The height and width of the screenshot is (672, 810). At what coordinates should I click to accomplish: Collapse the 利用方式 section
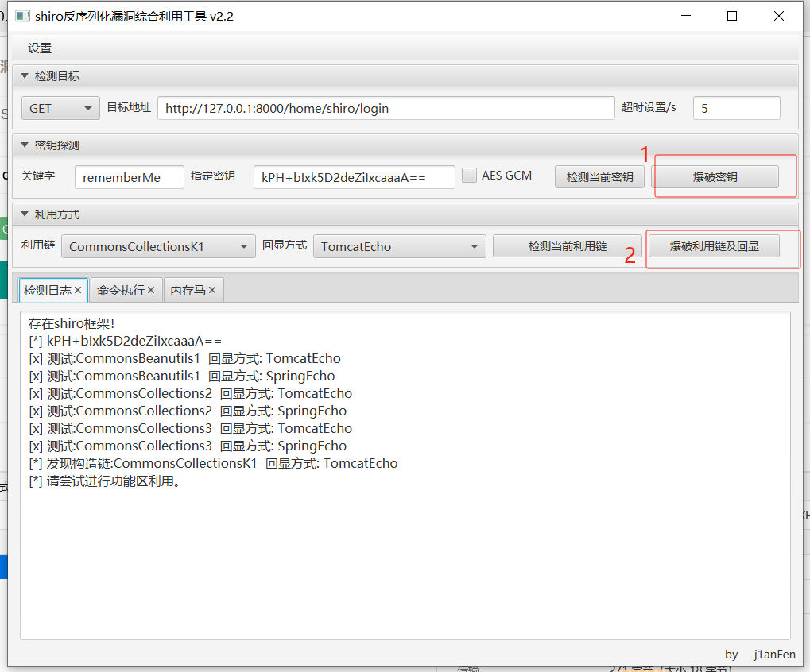coord(25,214)
